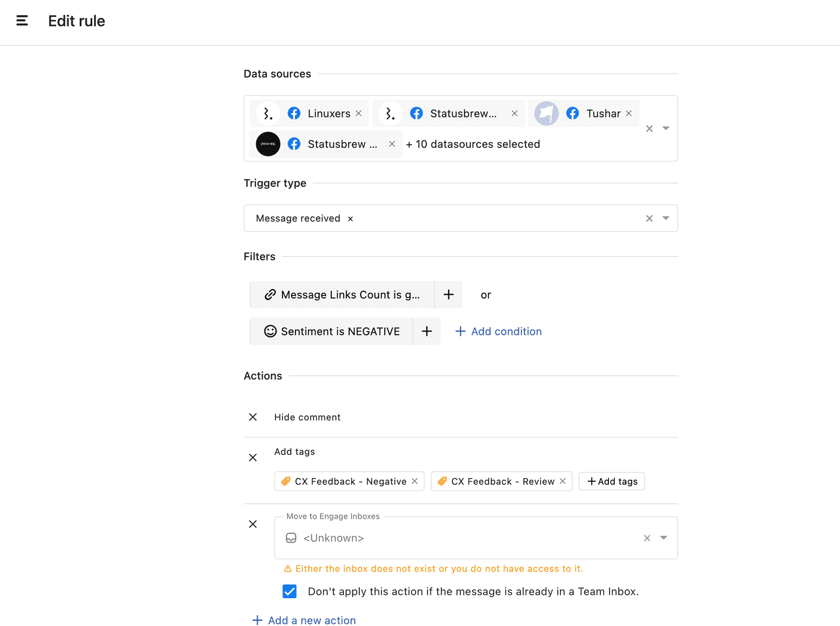Remove CX Feedback - Review tag
The width and height of the screenshot is (840, 626).
(x=563, y=481)
